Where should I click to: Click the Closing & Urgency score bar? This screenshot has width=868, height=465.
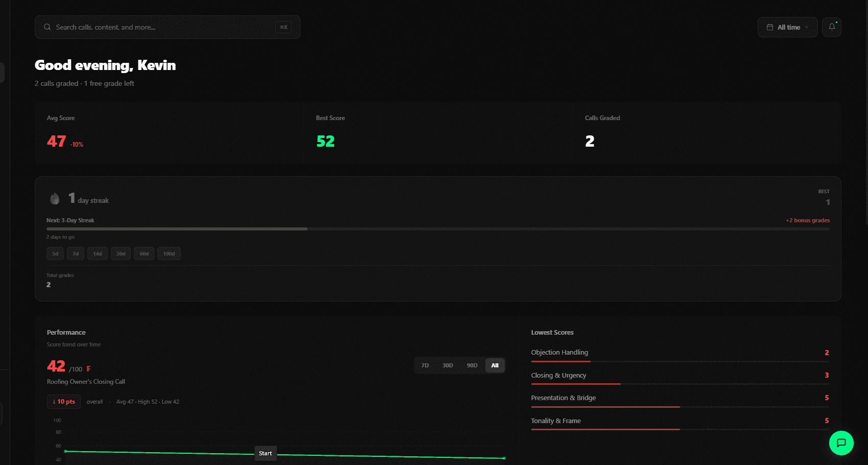tap(680, 384)
